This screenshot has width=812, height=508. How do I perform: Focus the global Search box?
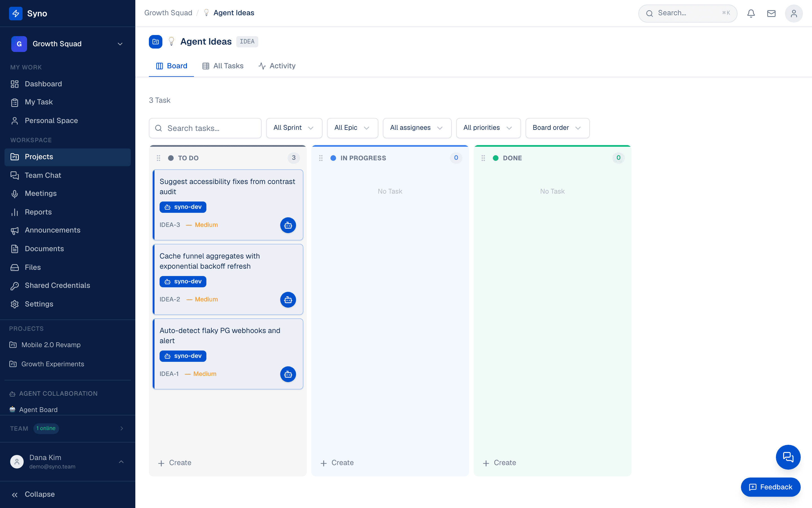687,14
